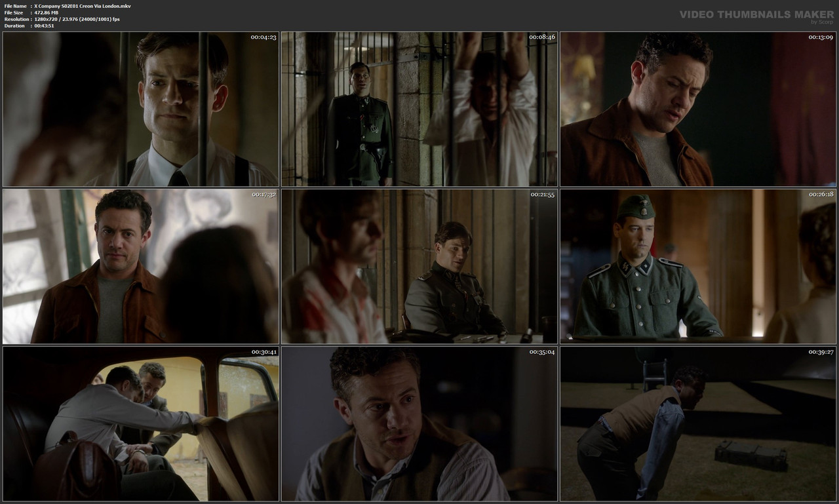Open the thumbnail at timestamp 00:26:18
Screen dimensions: 839x504
(x=698, y=265)
